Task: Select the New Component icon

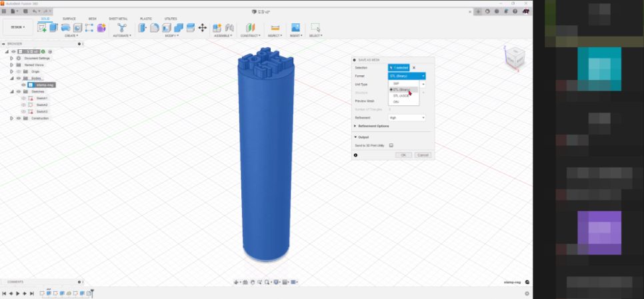Action: click(217, 27)
